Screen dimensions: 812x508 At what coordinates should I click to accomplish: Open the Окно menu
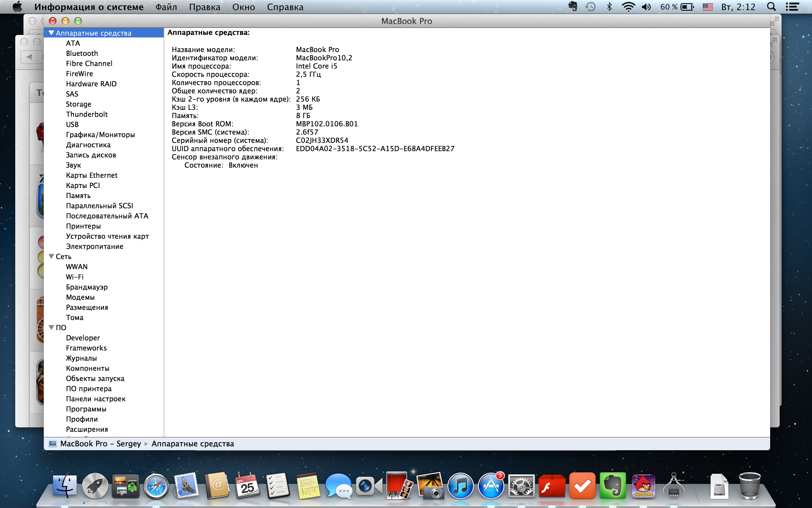pyautogui.click(x=244, y=7)
